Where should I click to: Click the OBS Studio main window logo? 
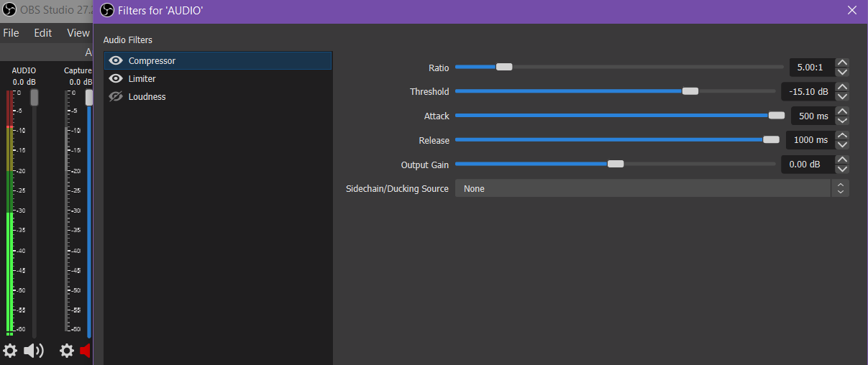[x=10, y=10]
